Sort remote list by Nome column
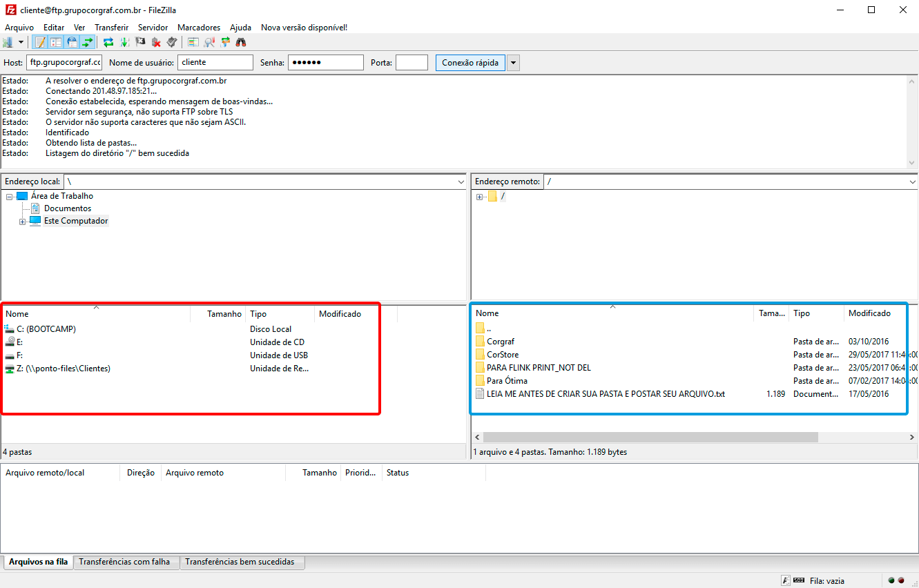Screen dimensions: 919x588 click(x=613, y=313)
